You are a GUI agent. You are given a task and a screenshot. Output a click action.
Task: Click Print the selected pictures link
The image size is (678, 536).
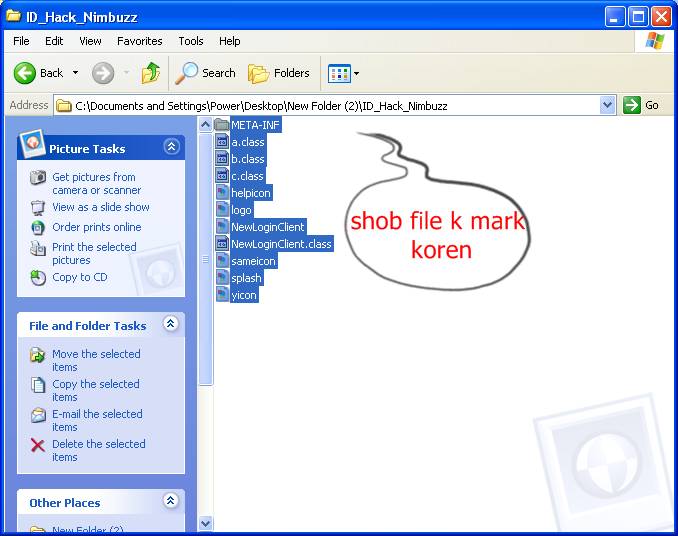tap(94, 253)
